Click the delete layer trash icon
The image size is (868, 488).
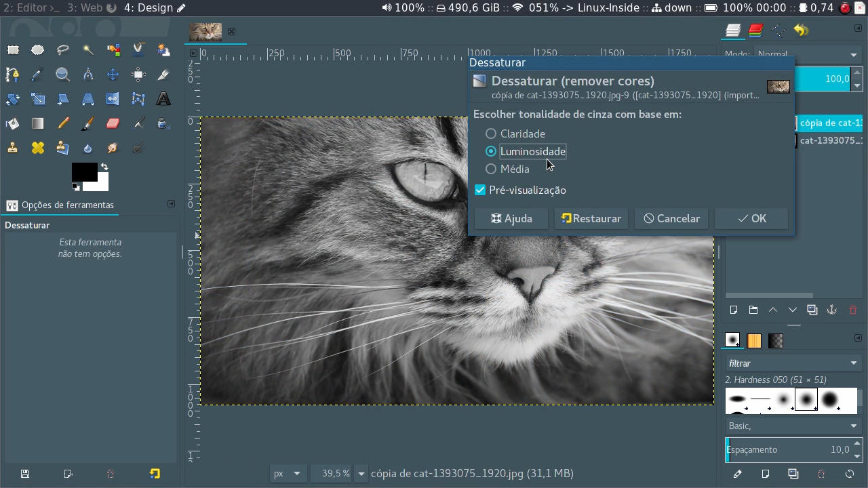click(853, 310)
